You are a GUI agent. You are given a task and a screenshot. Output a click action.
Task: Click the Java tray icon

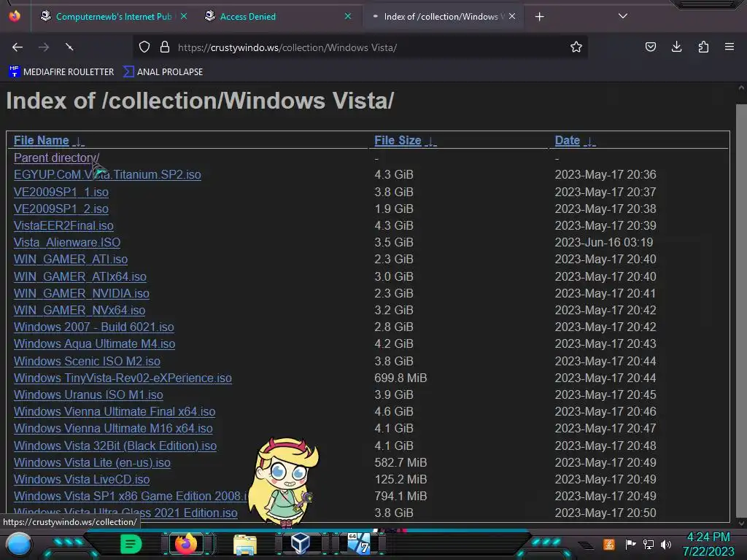click(608, 544)
